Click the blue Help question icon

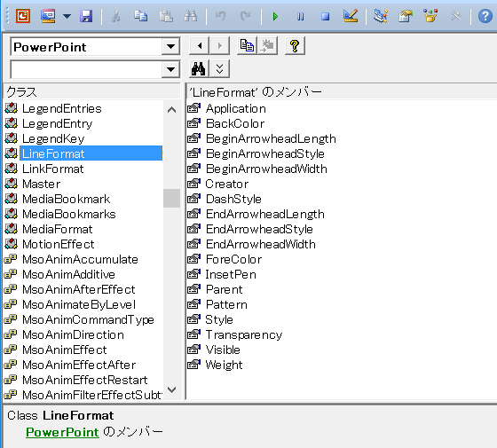pos(485,16)
